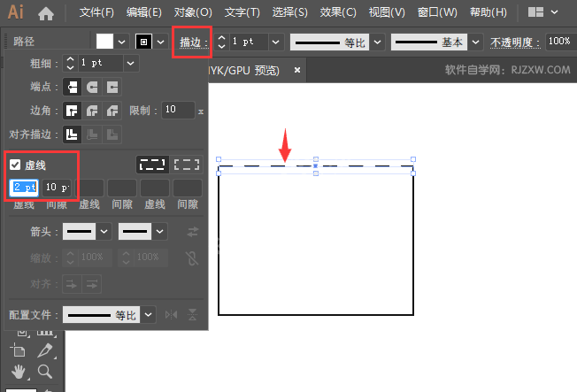Click the flip profile across icon
The width and height of the screenshot is (577, 392).
(x=192, y=315)
